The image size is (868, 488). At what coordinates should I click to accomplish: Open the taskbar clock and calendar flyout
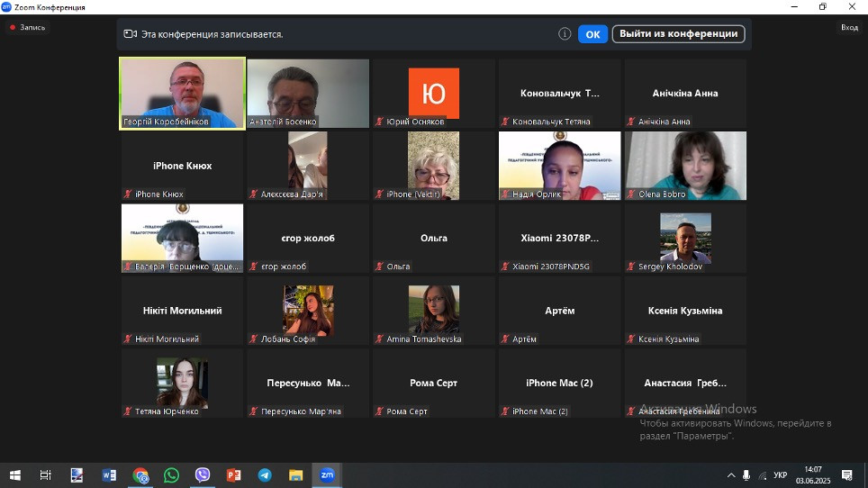tap(813, 474)
